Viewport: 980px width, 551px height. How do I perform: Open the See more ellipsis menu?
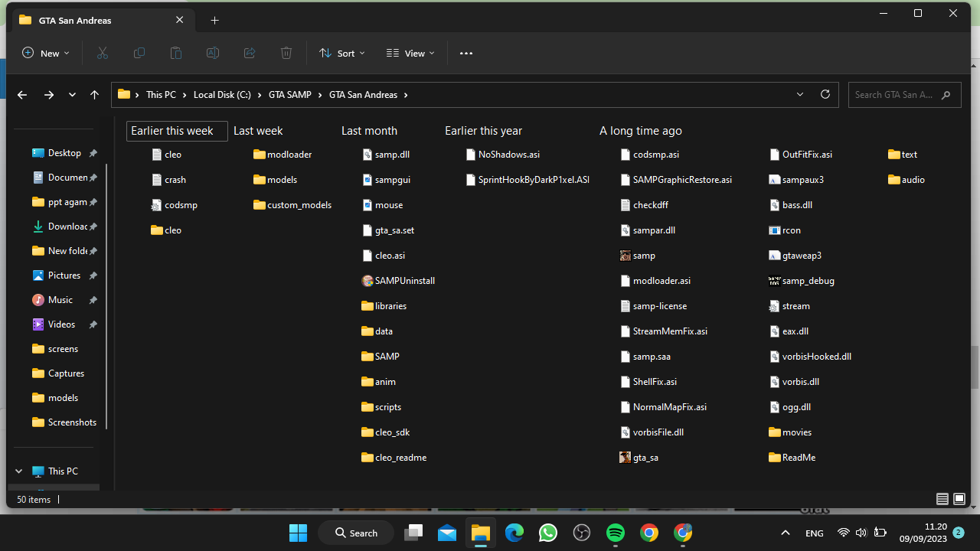click(466, 53)
